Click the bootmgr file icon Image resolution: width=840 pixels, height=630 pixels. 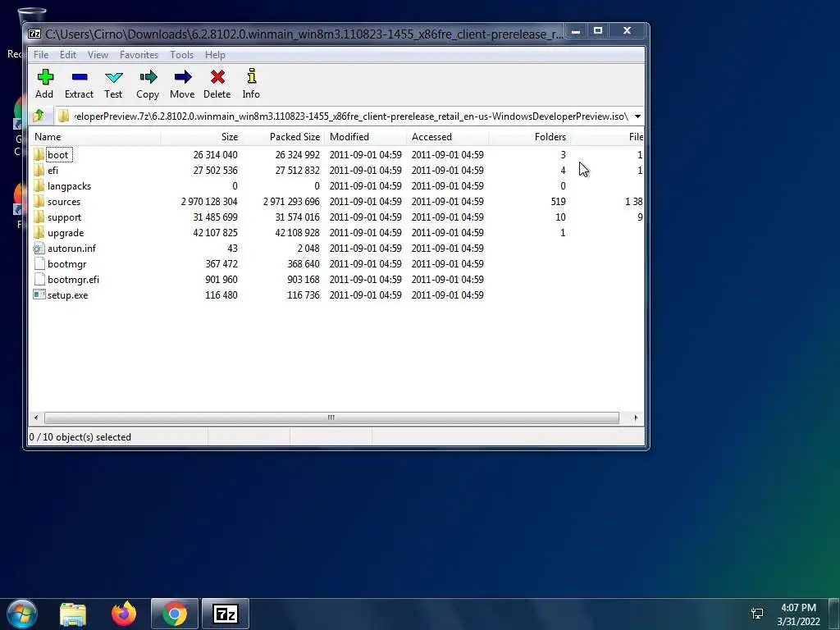(x=39, y=263)
